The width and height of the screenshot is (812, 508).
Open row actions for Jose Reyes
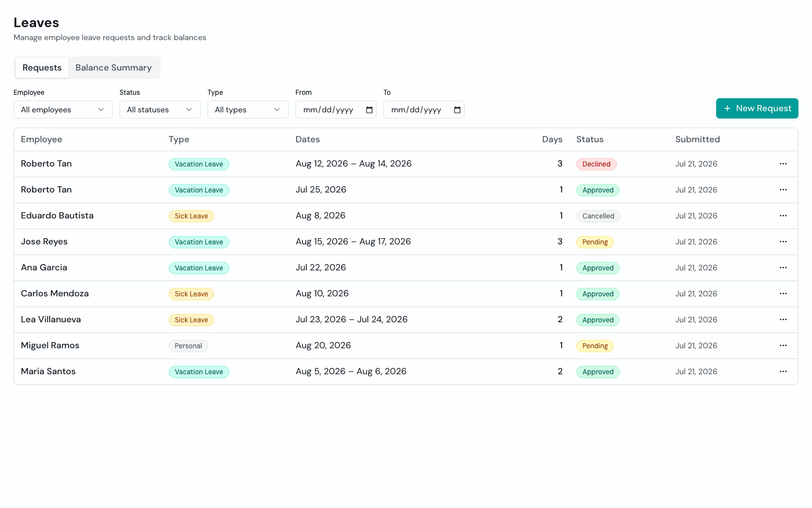pyautogui.click(x=783, y=242)
